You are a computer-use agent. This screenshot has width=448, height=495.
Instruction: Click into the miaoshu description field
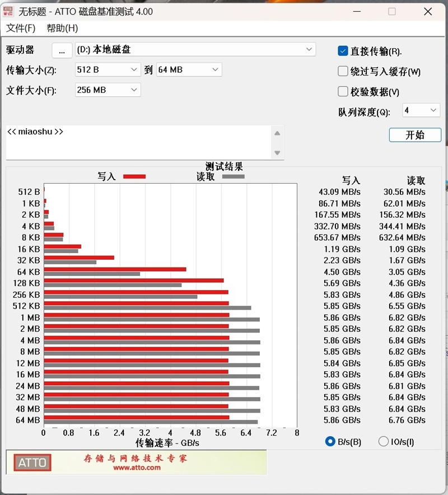(138, 143)
